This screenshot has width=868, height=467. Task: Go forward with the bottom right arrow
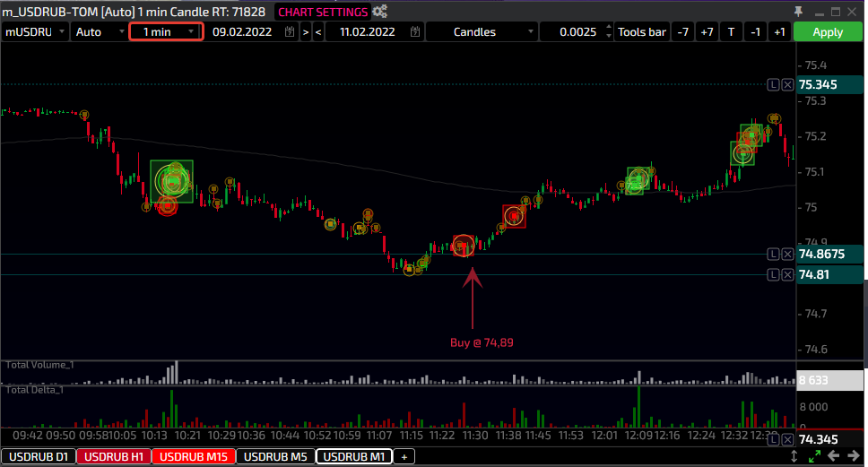click(x=854, y=456)
